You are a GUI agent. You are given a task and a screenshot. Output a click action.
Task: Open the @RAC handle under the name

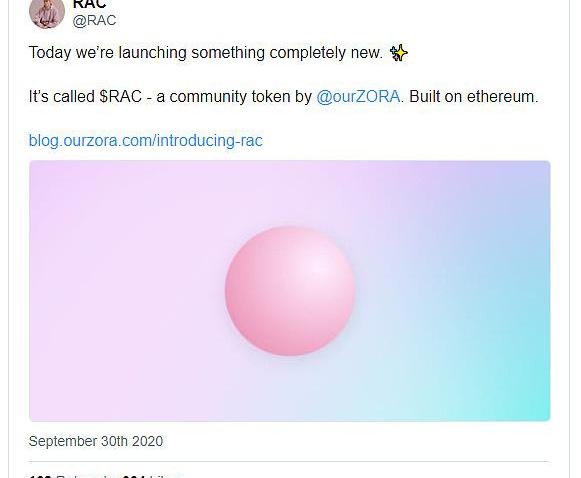(x=94, y=20)
